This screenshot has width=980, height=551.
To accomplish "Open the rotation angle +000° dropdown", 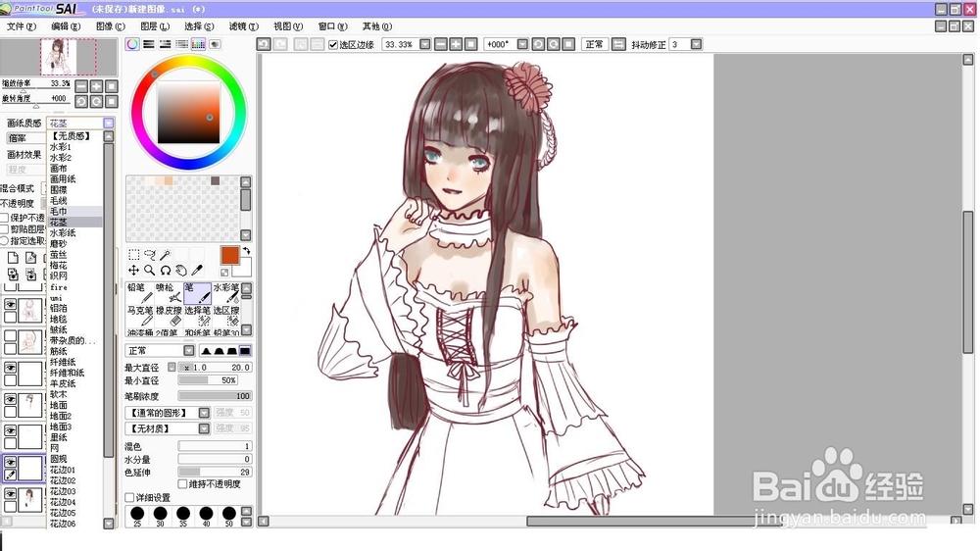I will tap(522, 44).
